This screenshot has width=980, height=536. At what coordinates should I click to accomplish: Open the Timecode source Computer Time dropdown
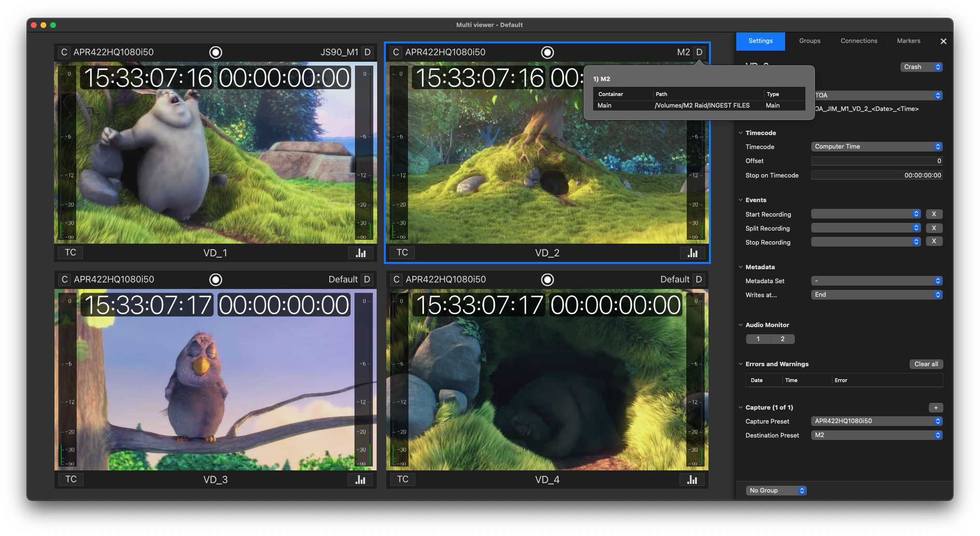(x=876, y=147)
